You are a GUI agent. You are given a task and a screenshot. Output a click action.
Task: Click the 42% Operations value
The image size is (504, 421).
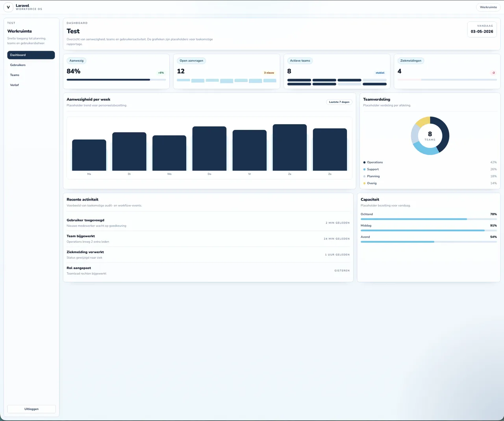[493, 162]
